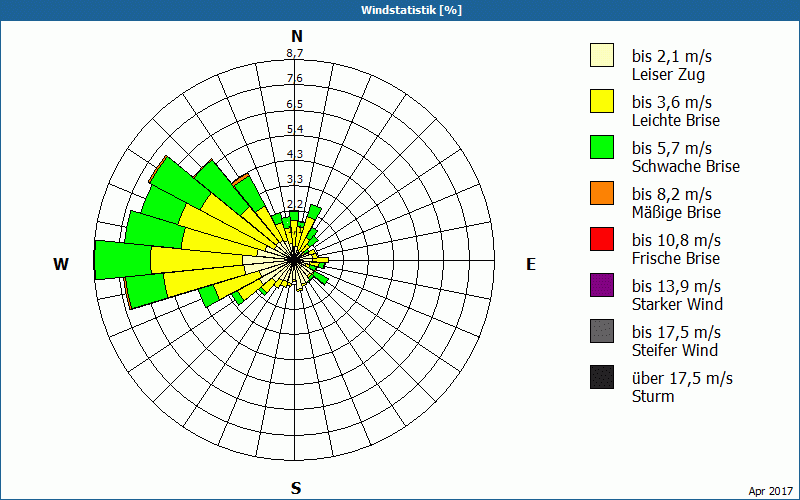Click the 'Leichte Brise' legend label
800x500 pixels.
676,120
